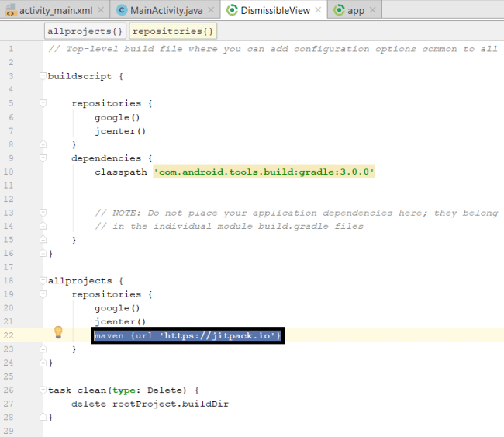Select the DismissibleView tab
504x437 pixels.
tap(274, 10)
